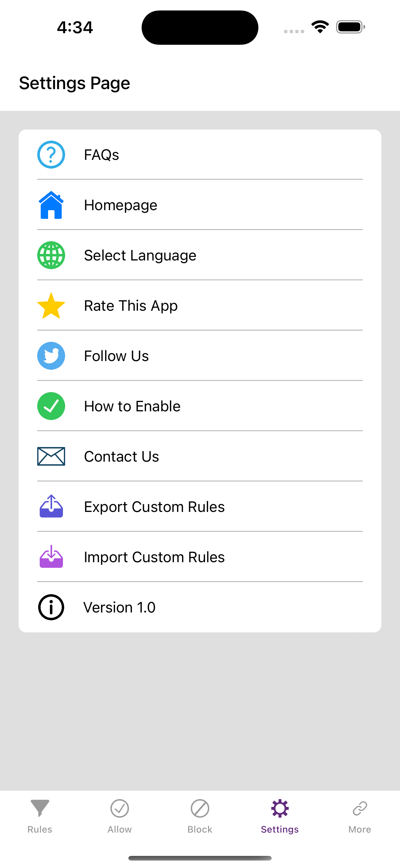The width and height of the screenshot is (400, 868).
Task: Select Import Custom Rules text
Action: pos(154,557)
